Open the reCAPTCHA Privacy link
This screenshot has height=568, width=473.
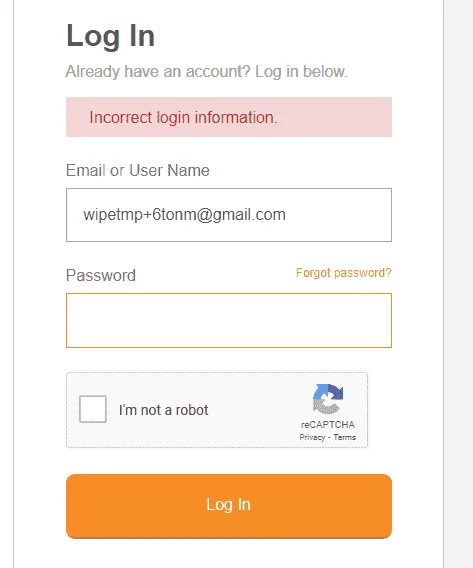point(312,437)
